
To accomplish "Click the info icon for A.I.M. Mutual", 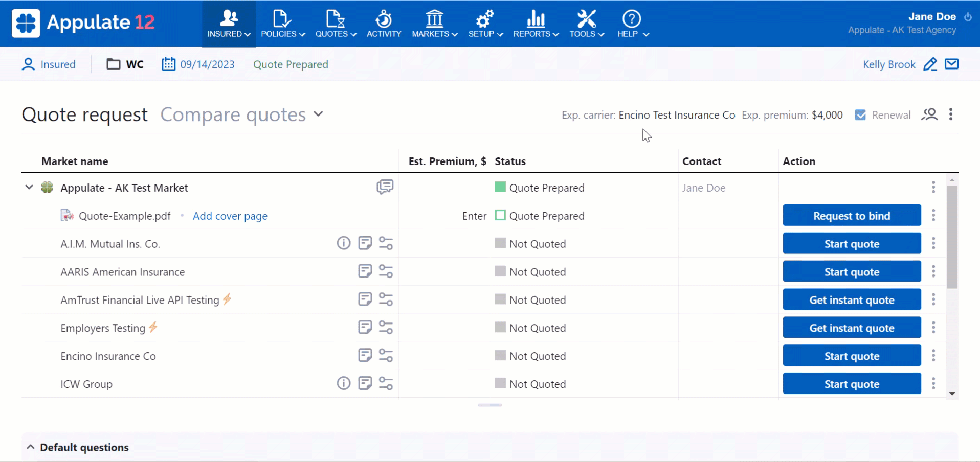I will point(344,243).
